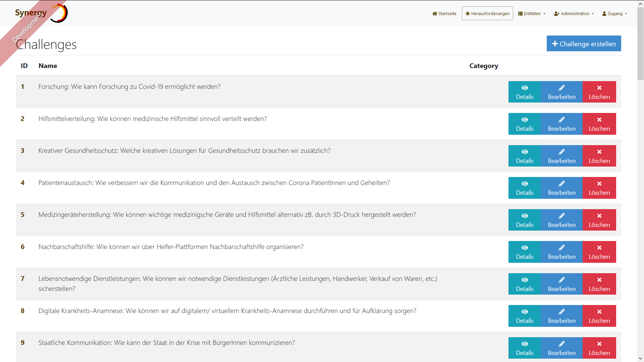Click the Challenge erstellen button
The width and height of the screenshot is (644, 362).
point(584,44)
